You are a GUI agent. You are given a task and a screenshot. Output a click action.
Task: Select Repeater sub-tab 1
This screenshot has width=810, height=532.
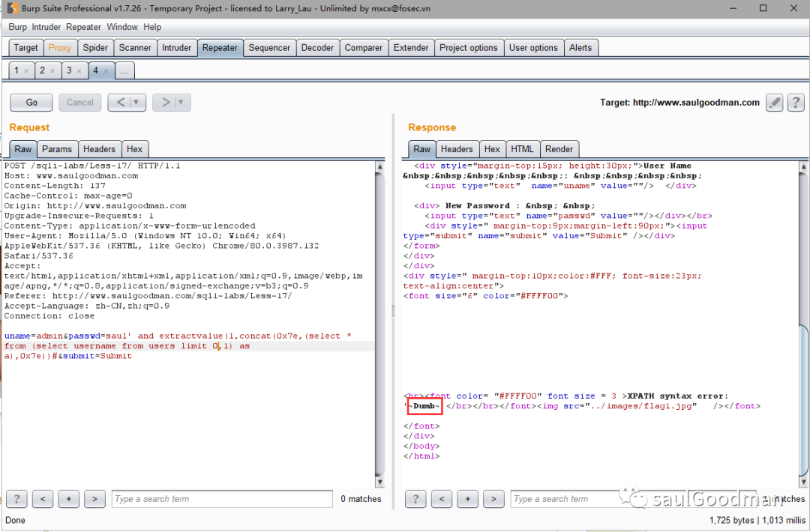click(x=16, y=70)
